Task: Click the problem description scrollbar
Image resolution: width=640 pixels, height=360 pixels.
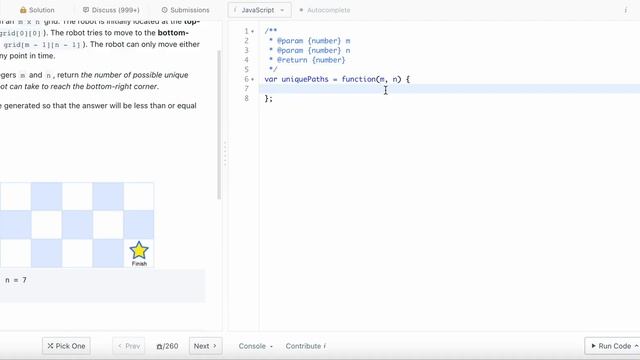Action: click(219, 124)
